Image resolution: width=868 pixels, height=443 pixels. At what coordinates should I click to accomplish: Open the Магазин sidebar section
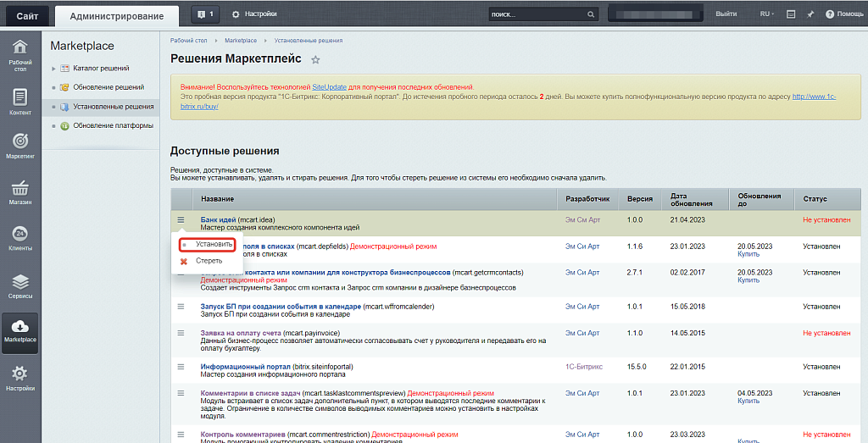pyautogui.click(x=19, y=192)
